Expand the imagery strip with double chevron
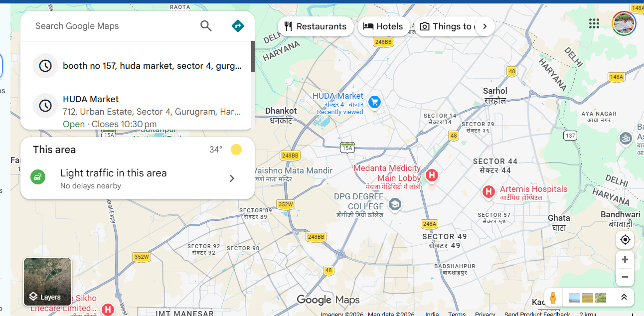This screenshot has height=316, width=644. (624, 297)
